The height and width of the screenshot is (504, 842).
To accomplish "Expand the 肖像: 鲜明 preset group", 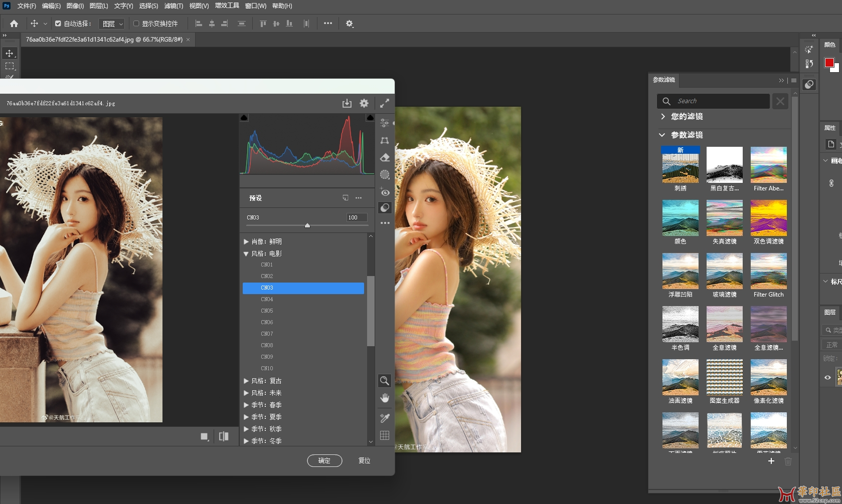I will pyautogui.click(x=246, y=241).
